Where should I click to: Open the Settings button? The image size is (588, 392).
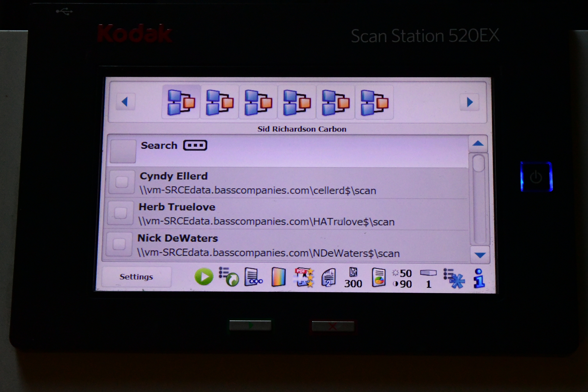point(136,277)
